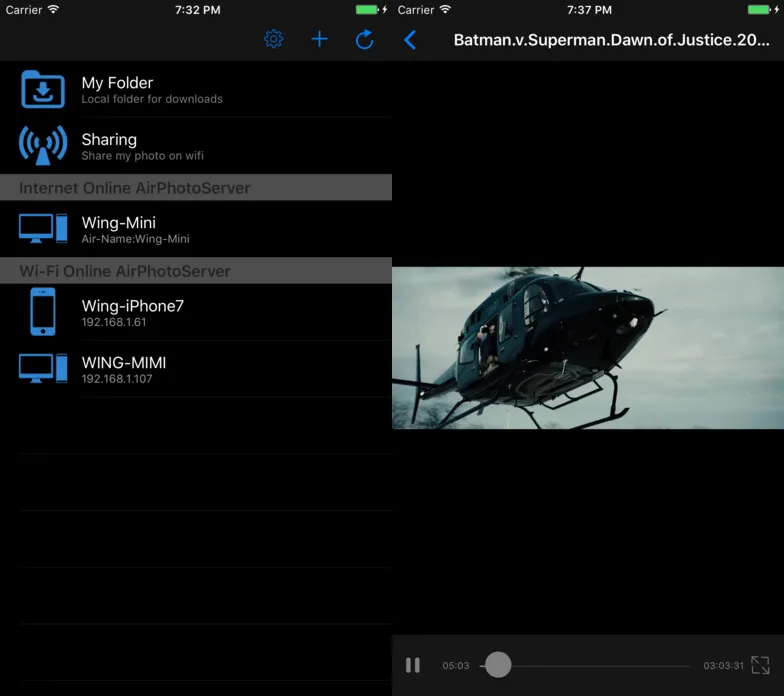Screen dimensions: 784x696
Task: Tap the WING-MIMI desktop icon
Action: click(x=43, y=368)
